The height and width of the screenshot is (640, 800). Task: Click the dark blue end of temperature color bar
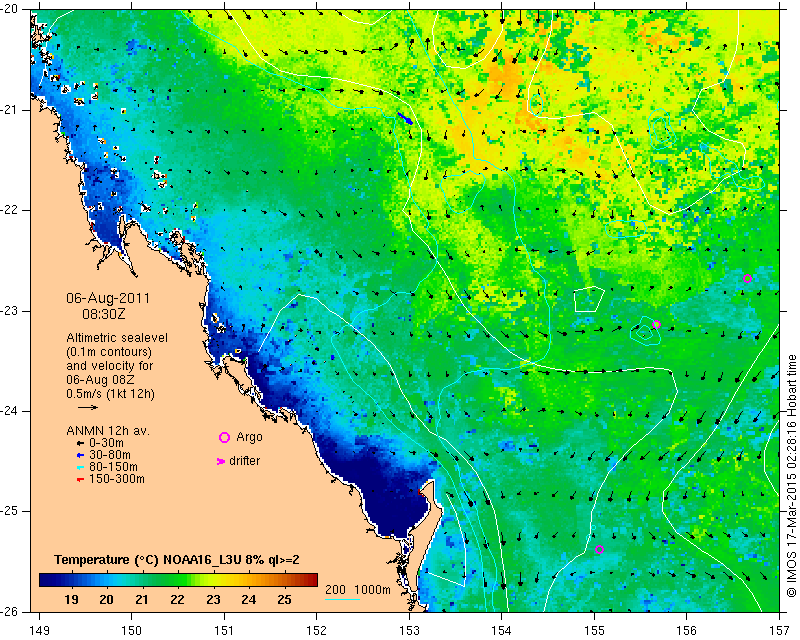point(46,580)
